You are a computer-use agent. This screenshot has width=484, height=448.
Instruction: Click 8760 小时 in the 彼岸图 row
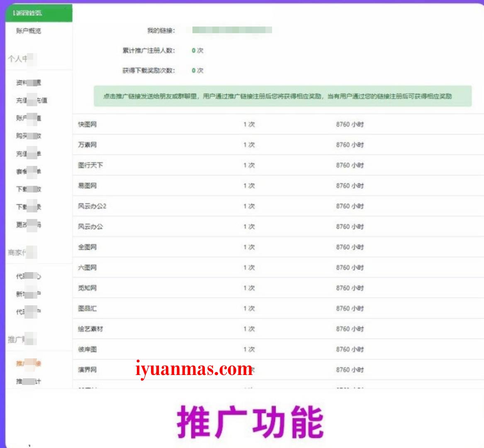pyautogui.click(x=350, y=349)
